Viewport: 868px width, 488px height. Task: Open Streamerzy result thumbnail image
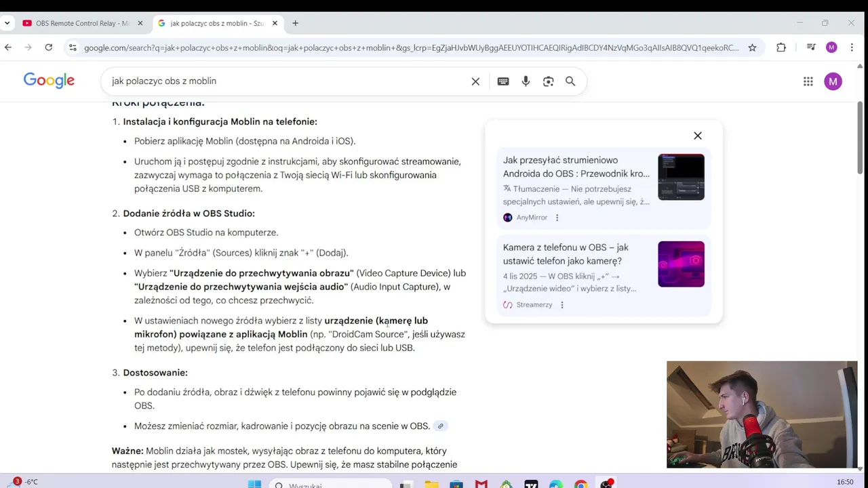pos(681,264)
